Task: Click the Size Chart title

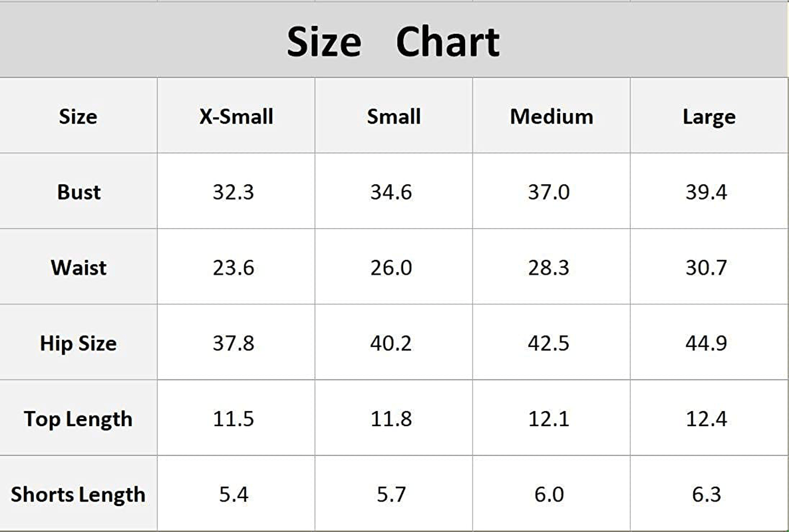Action: click(x=393, y=42)
